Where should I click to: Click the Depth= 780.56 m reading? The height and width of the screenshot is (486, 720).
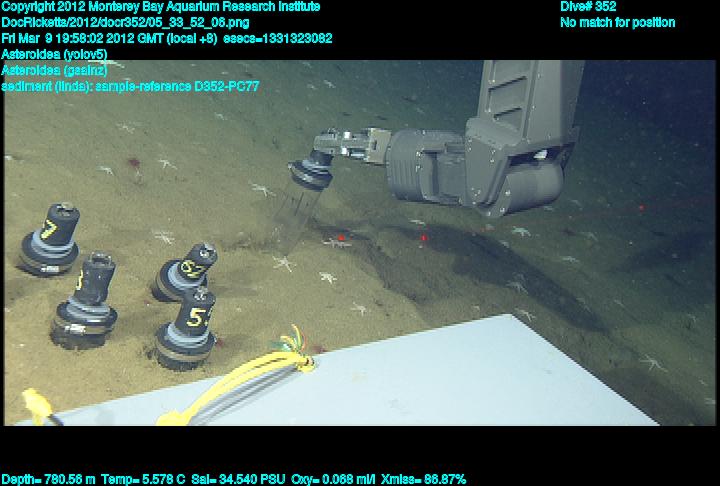[x=48, y=480]
